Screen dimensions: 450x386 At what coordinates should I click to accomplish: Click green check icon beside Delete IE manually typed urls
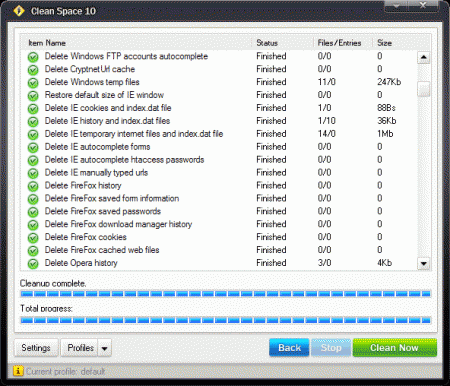point(33,174)
